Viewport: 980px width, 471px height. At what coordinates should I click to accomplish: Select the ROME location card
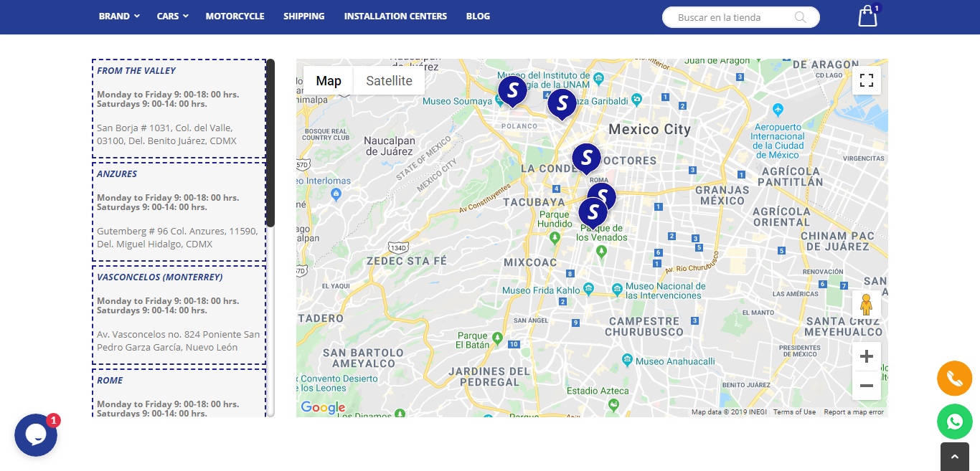coord(179,393)
